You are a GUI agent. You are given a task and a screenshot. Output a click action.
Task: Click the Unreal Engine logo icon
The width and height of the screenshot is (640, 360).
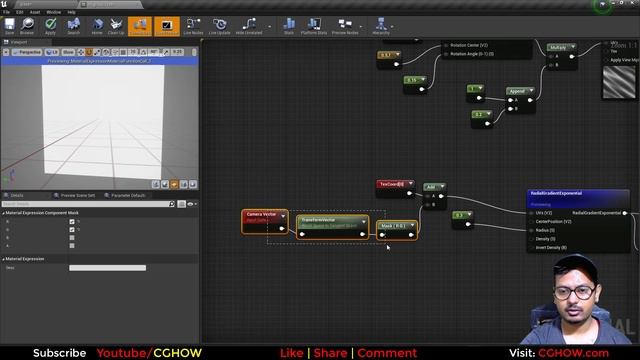pyautogui.click(x=4, y=4)
